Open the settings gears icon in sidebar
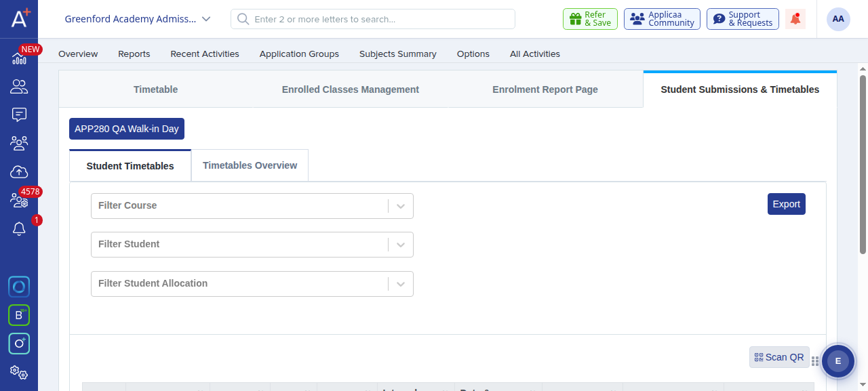 (19, 372)
